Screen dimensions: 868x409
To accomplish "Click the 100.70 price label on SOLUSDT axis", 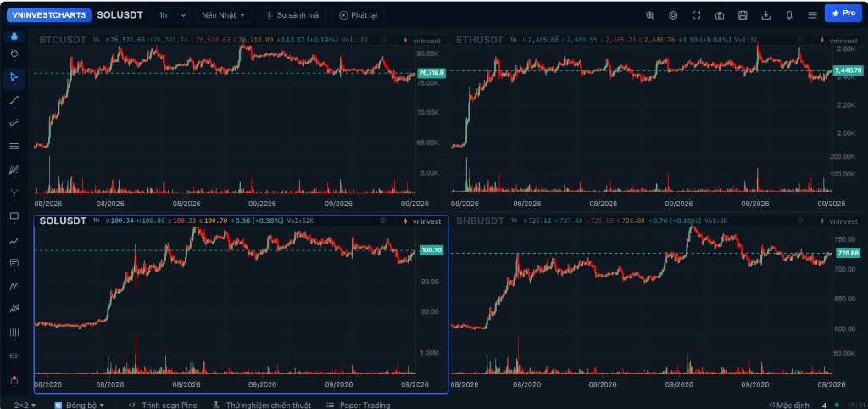I will pyautogui.click(x=431, y=250).
